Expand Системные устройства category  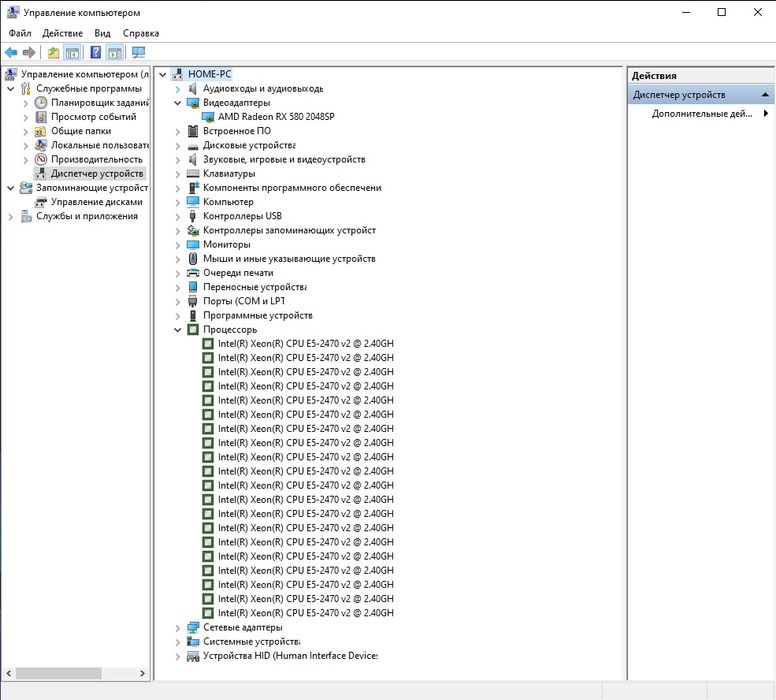click(x=178, y=642)
